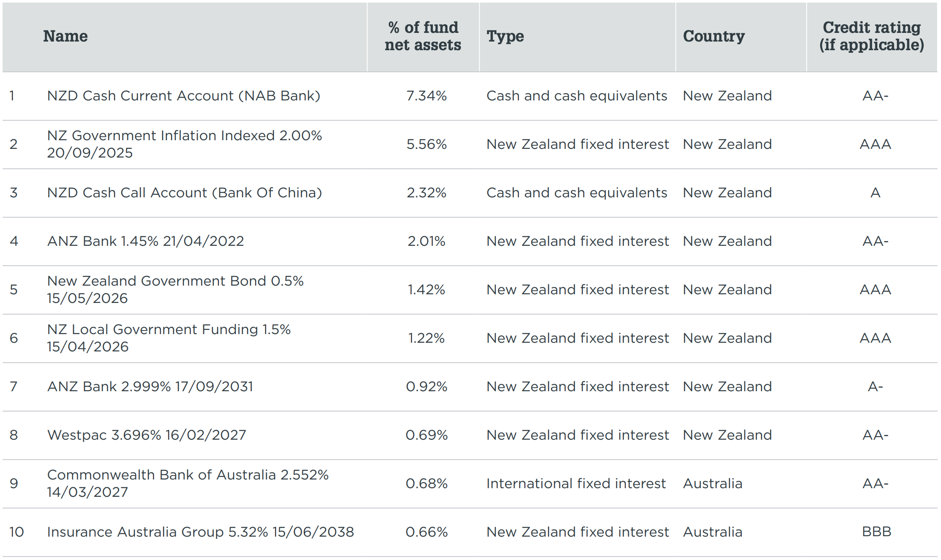This screenshot has width=941, height=560.
Task: Select the 1.42% value in row 5
Action: [x=426, y=290]
